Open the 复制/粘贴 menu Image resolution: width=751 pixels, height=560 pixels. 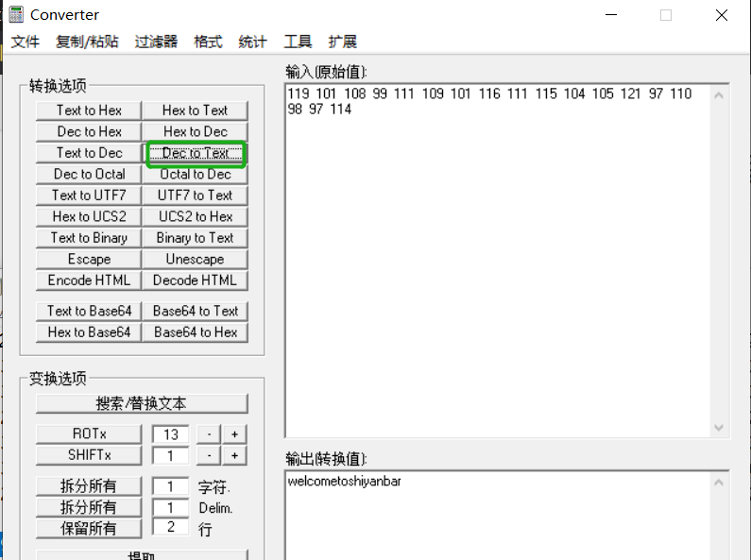[87, 42]
